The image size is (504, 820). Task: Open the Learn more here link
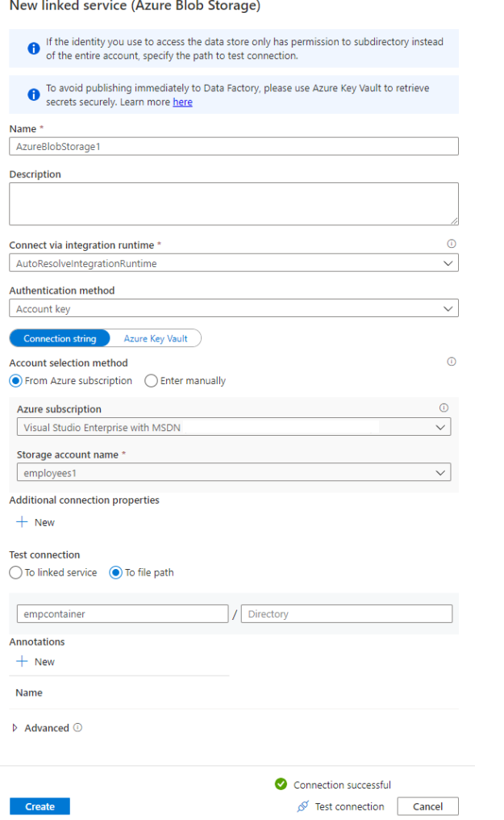click(x=182, y=102)
